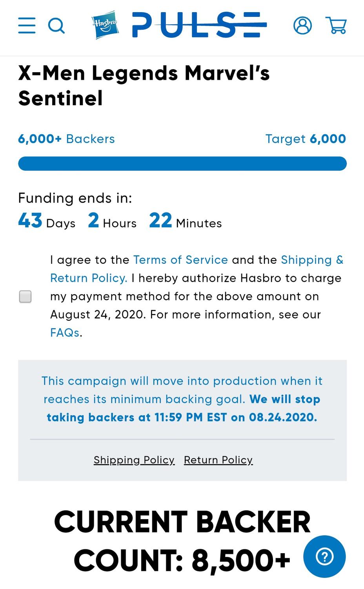
Task: Click the underlined Return Policy link
Action: pyautogui.click(x=218, y=460)
